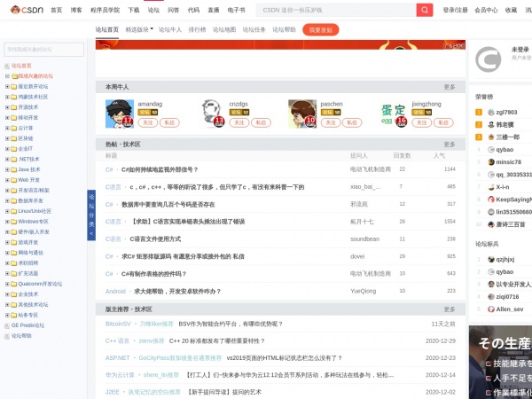
Task: Click the page icon beside GE Predix论坛
Action: coord(7,325)
